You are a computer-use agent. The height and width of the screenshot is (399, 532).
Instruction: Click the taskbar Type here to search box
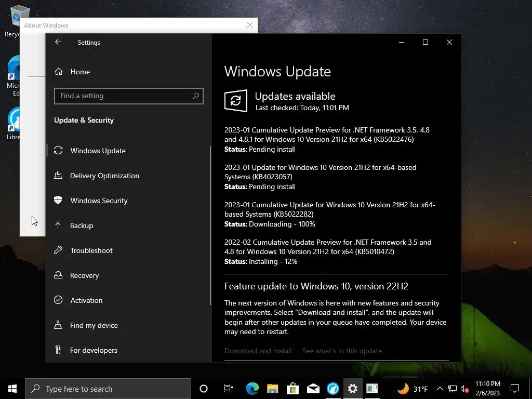coord(108,389)
